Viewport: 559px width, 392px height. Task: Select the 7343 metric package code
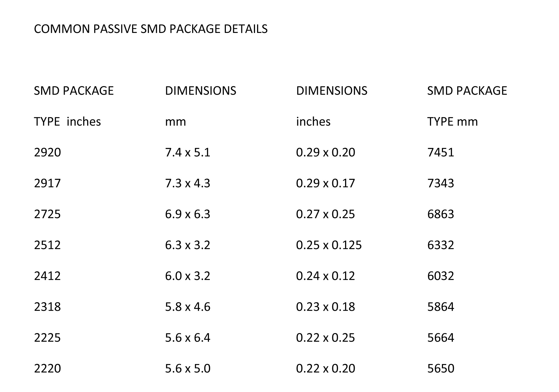(x=441, y=183)
